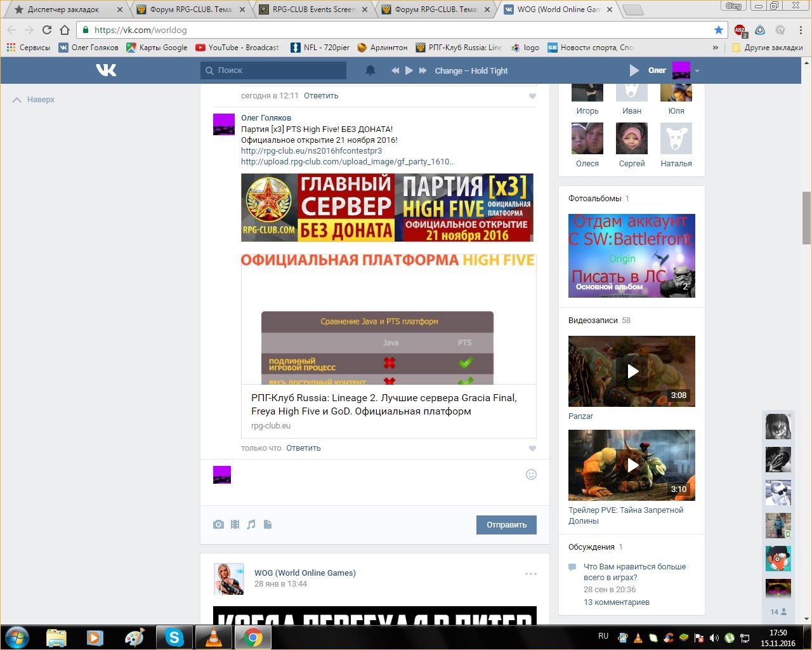The width and height of the screenshot is (812, 650).
Task: Open friend Олеся's avatar
Action: point(587,138)
